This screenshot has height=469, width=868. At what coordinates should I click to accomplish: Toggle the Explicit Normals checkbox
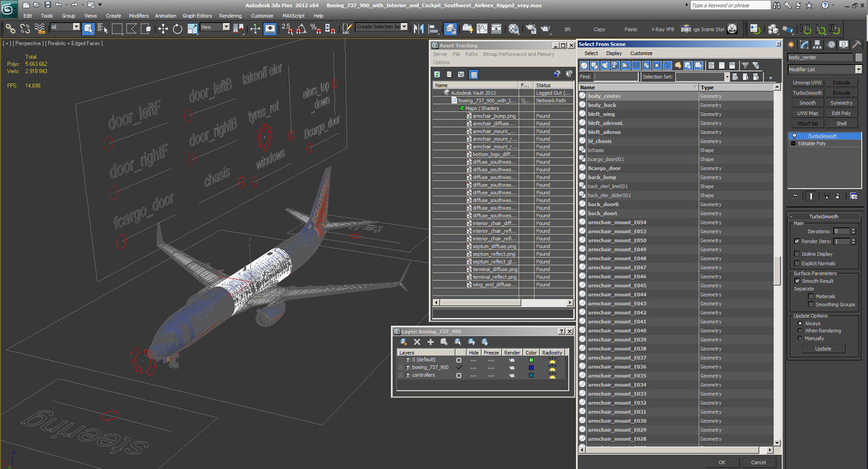[x=796, y=263]
